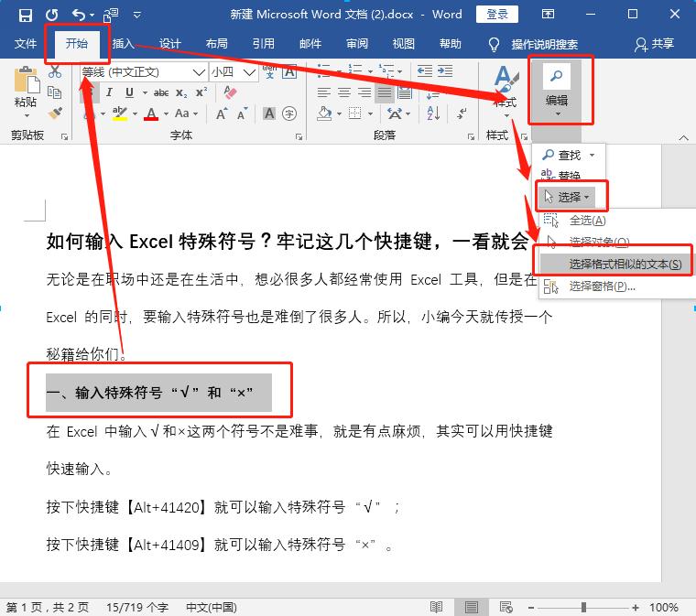The height and width of the screenshot is (616, 696).
Task: Toggle underline formatting
Action: pyautogui.click(x=129, y=92)
